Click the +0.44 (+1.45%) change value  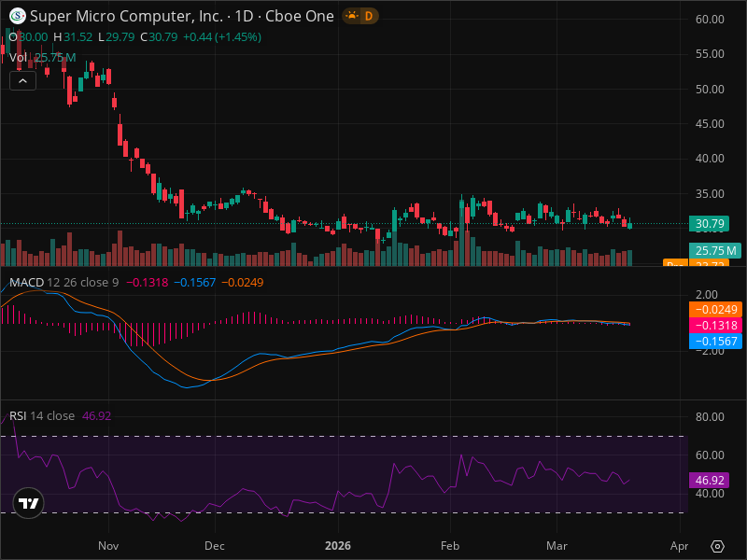click(x=222, y=37)
